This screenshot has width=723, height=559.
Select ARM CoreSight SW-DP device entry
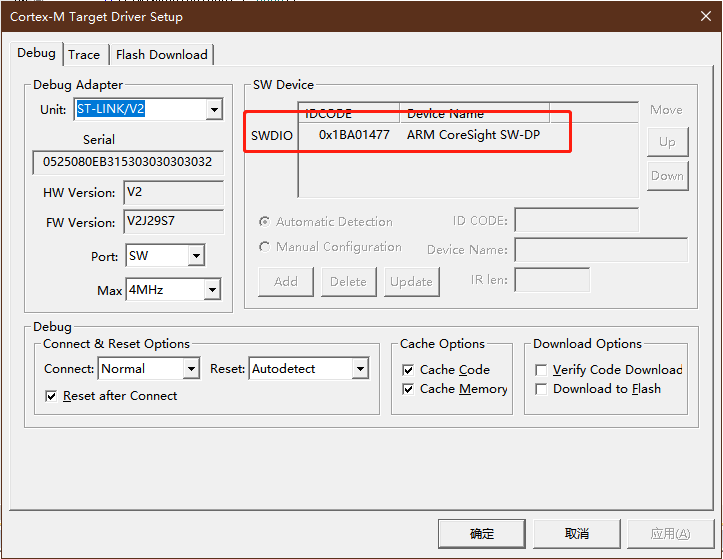click(474, 135)
